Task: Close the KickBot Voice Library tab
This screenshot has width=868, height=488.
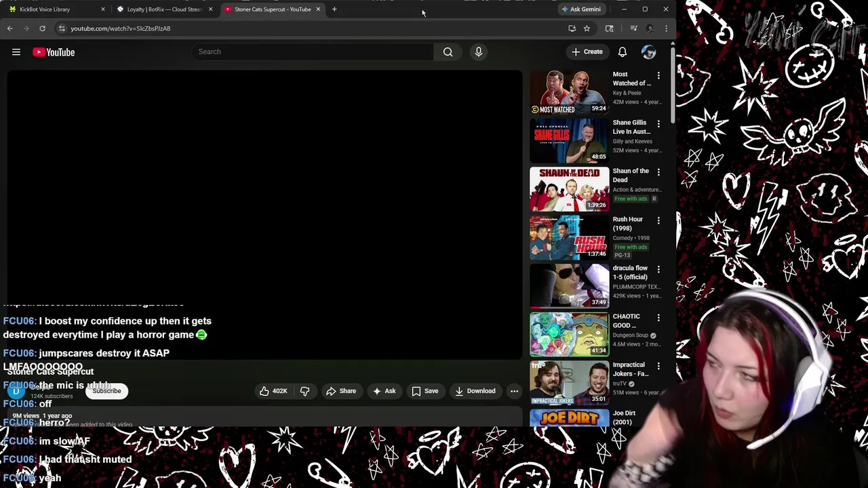Action: pyautogui.click(x=103, y=9)
